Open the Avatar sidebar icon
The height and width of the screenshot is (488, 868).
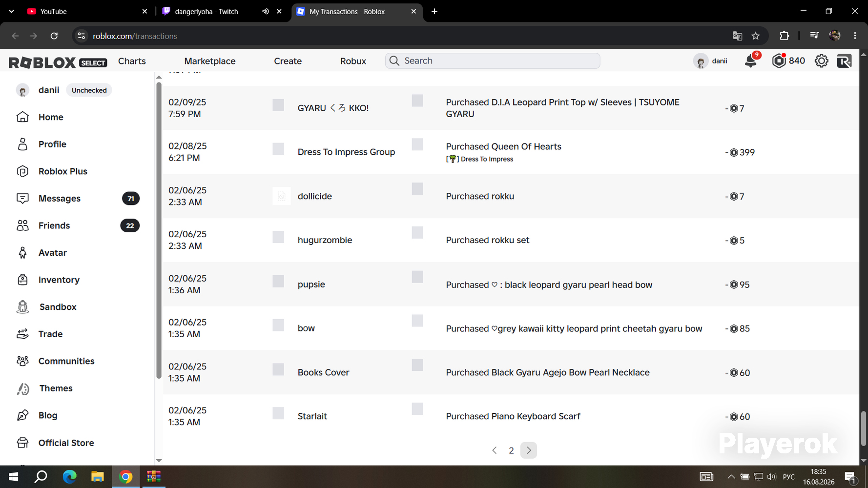pyautogui.click(x=22, y=253)
